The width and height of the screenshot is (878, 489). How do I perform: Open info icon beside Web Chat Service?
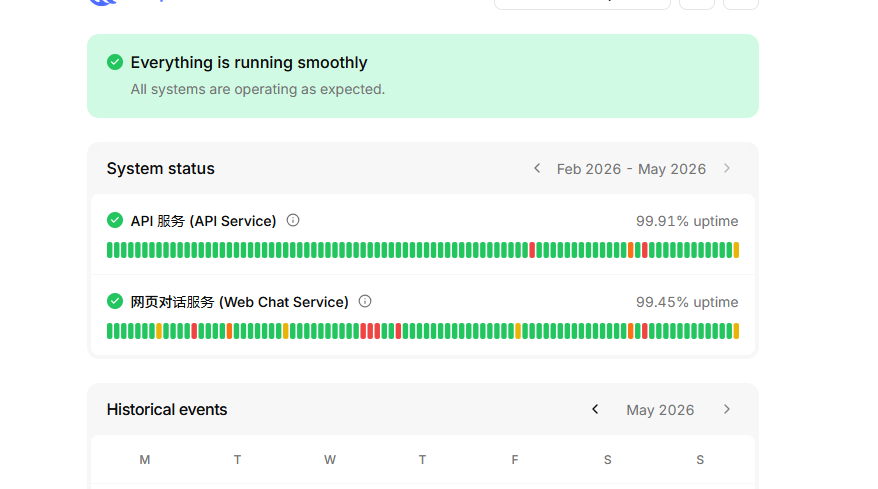(365, 301)
